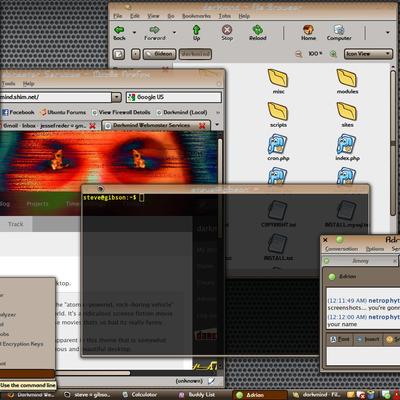Zoom out the file manager view
Screen dimensions: 400x400
click(299, 54)
